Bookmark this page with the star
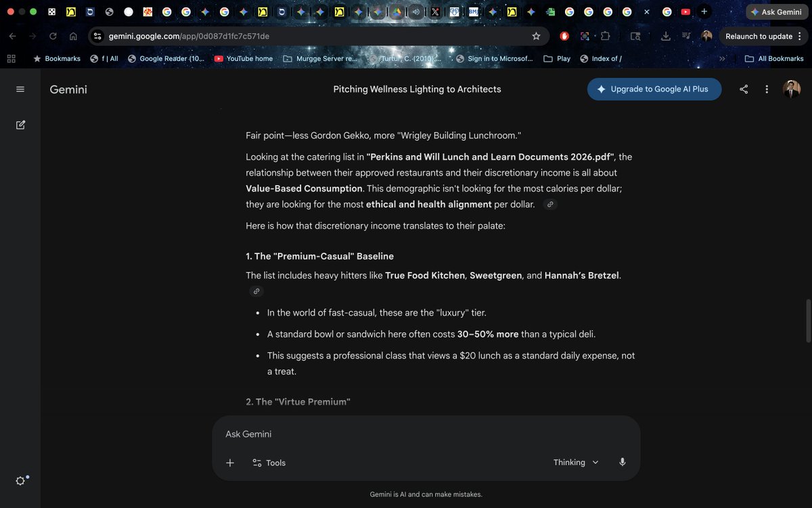The height and width of the screenshot is (508, 812). point(536,36)
